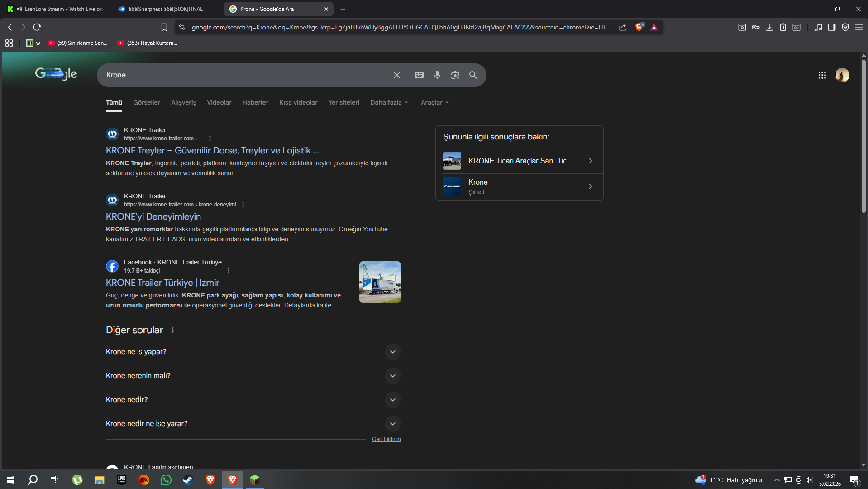
Task: Open the music note media control icon
Action: click(x=818, y=27)
